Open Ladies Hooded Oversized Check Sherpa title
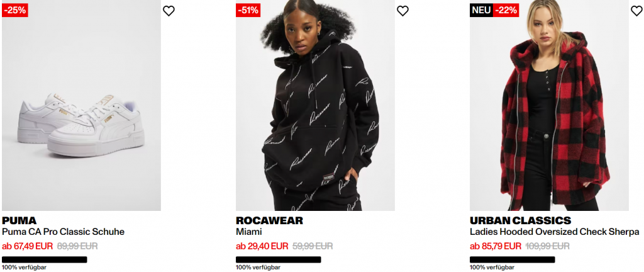 pyautogui.click(x=555, y=232)
